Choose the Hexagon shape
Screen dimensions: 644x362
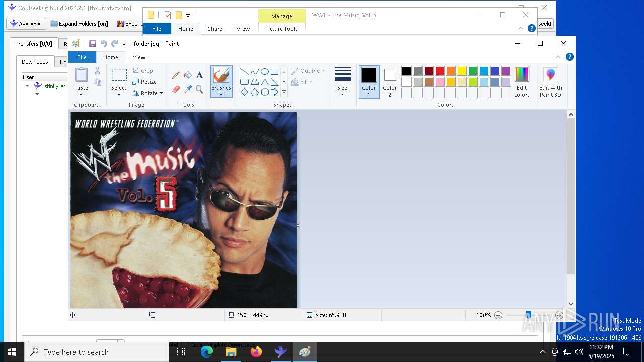click(x=264, y=92)
